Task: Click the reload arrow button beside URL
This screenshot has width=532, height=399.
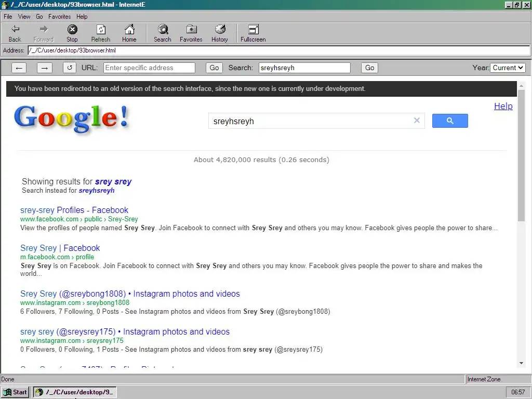Action: click(70, 68)
